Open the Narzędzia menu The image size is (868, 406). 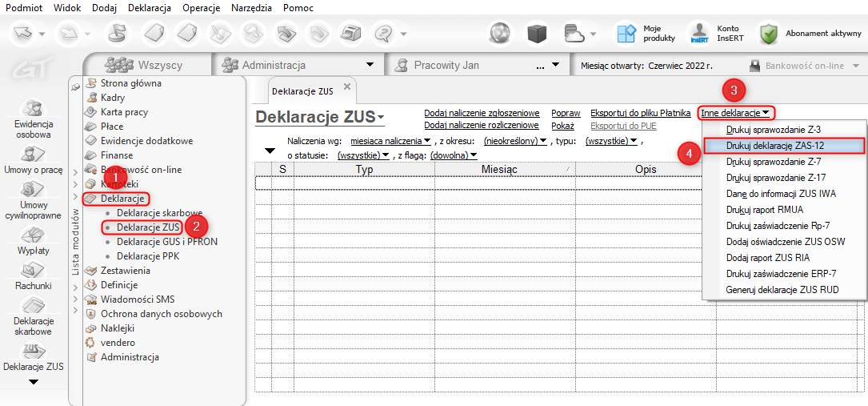251,8
